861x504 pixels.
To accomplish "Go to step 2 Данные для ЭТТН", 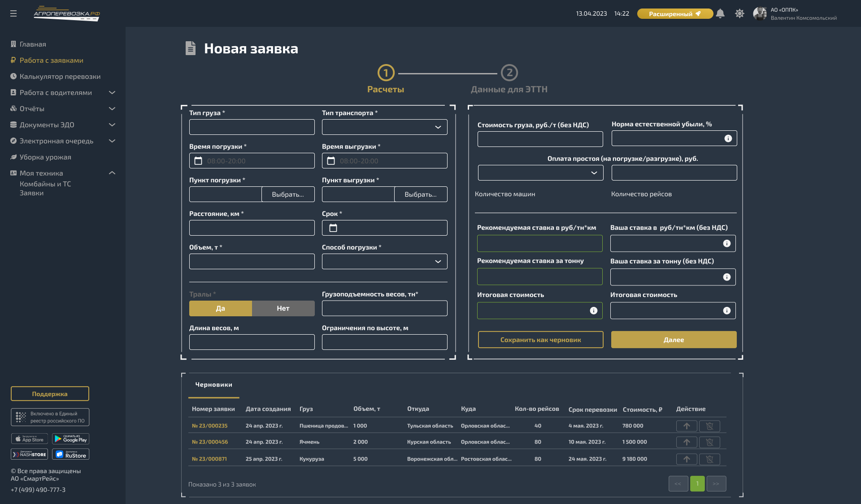I will pos(509,73).
